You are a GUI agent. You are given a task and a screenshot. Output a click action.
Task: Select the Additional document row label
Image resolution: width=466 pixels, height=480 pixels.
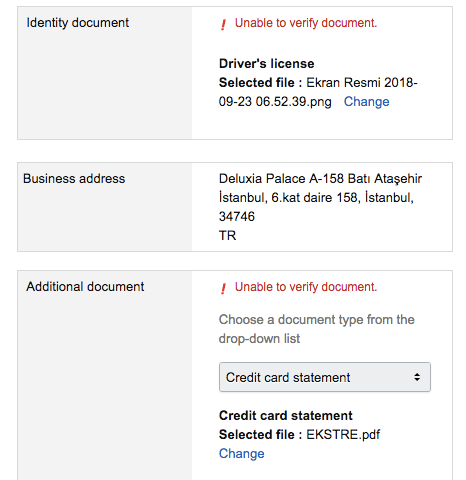(x=85, y=287)
